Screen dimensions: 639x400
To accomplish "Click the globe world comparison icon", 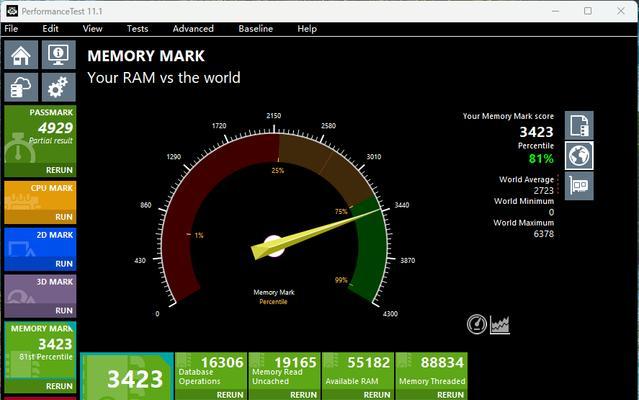I will tap(579, 156).
